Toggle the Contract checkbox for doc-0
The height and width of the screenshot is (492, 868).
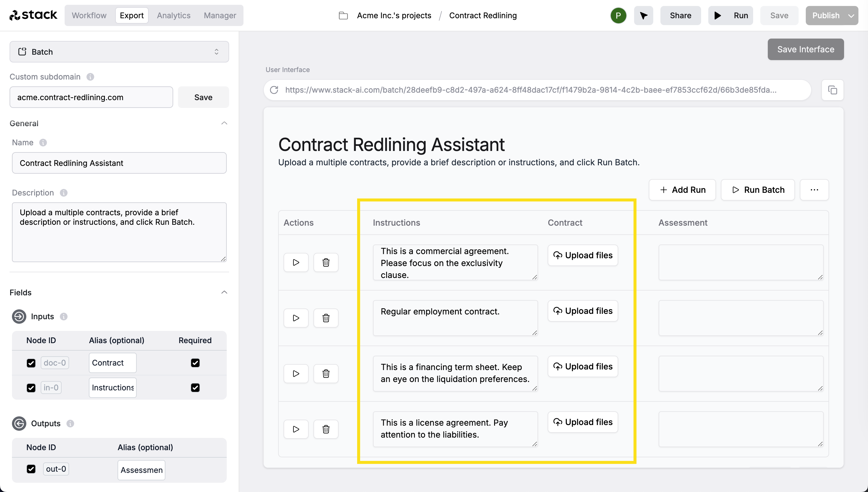coord(31,363)
